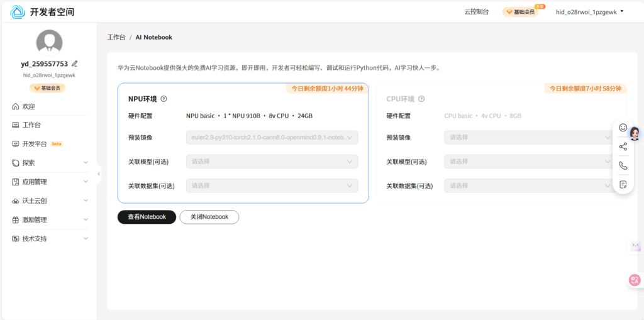Click the phone contact icon in floating panel
The height and width of the screenshot is (320, 644).
(623, 165)
